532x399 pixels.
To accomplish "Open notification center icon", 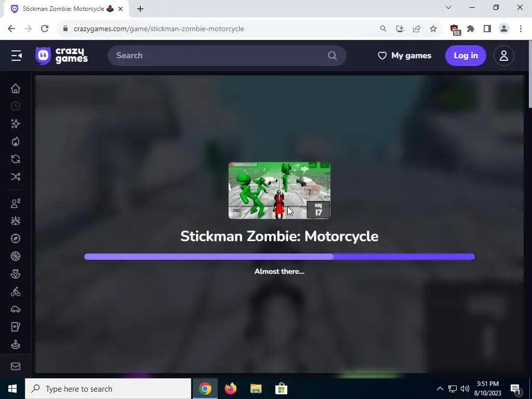I will point(515,389).
